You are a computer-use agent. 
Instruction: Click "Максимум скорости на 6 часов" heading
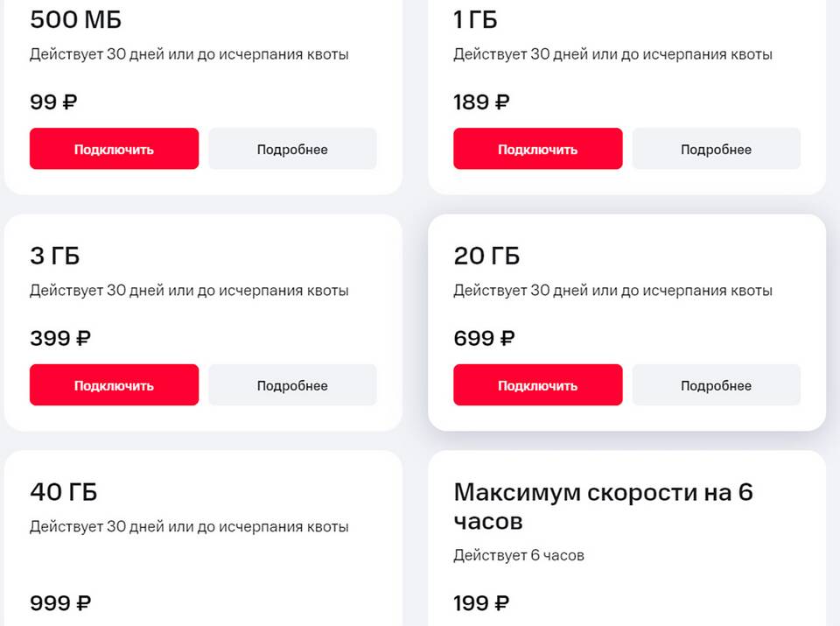tap(603, 506)
